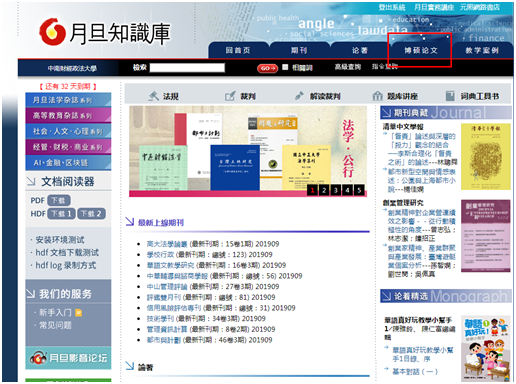
Task: Click the 期刊典藏 arrow icon
Action: click(386, 113)
